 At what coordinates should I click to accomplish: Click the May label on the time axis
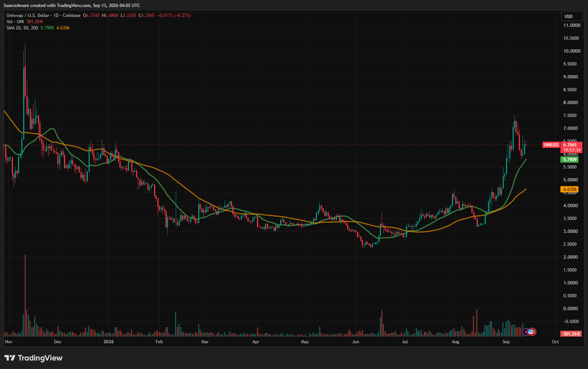click(305, 342)
